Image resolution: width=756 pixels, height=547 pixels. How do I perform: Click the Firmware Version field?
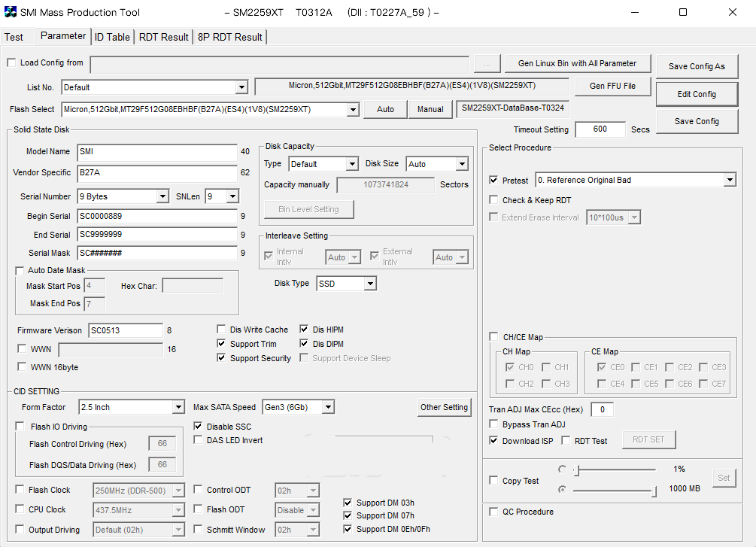pos(126,330)
